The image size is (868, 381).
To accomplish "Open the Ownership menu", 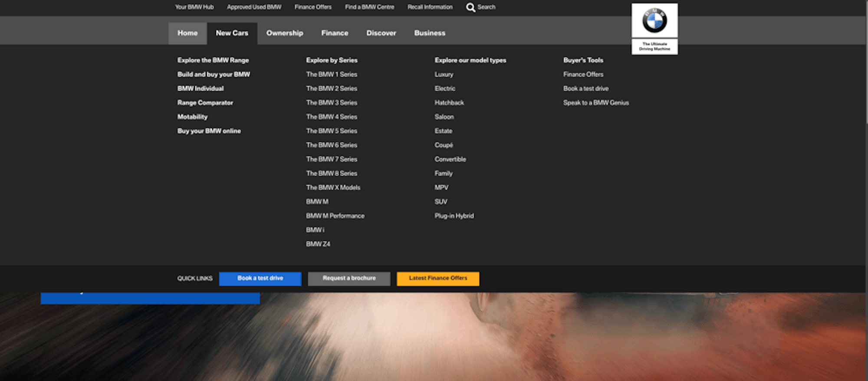I will click(285, 33).
